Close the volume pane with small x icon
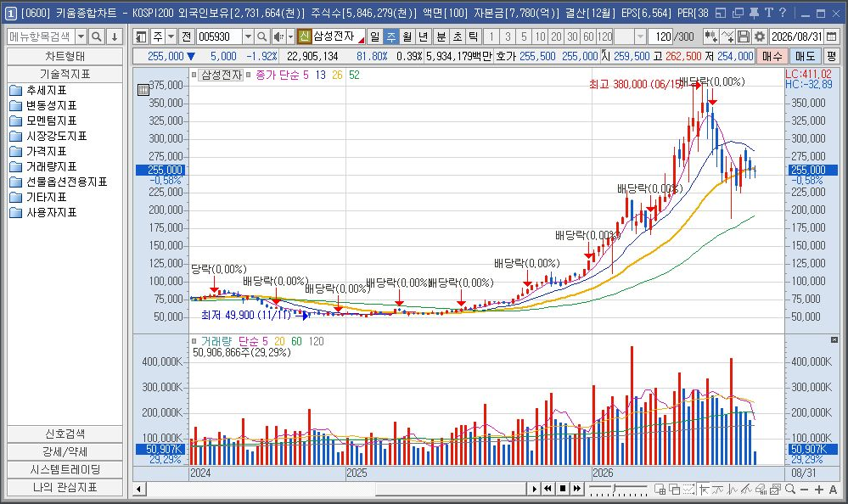Screen dimensions: 848x504 point(834,340)
